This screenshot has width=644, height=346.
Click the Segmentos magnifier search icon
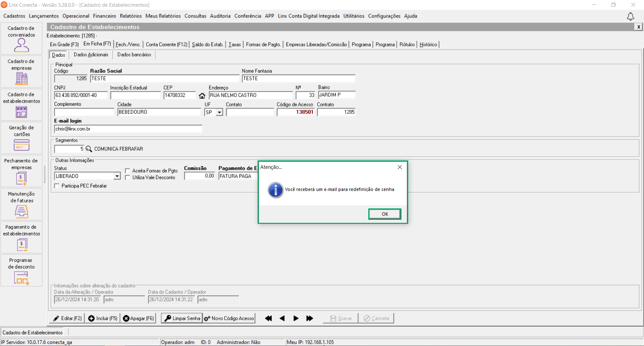point(89,149)
